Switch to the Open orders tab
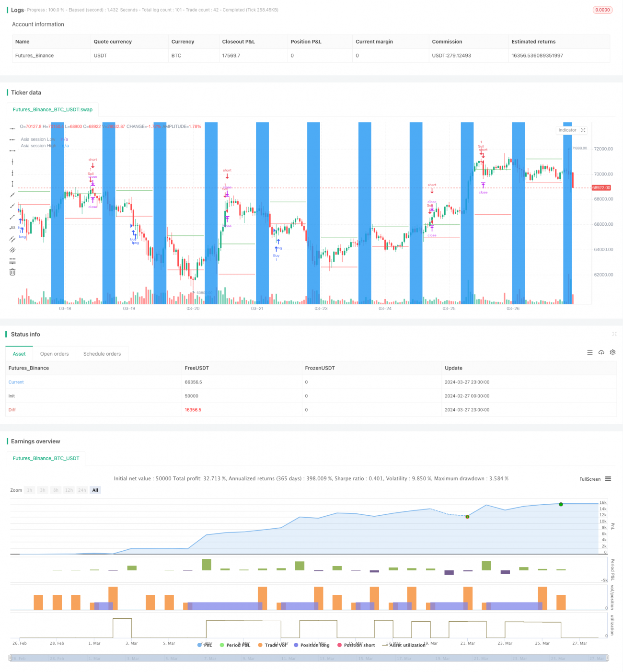Viewport: 623px width, 672px height. tap(55, 354)
